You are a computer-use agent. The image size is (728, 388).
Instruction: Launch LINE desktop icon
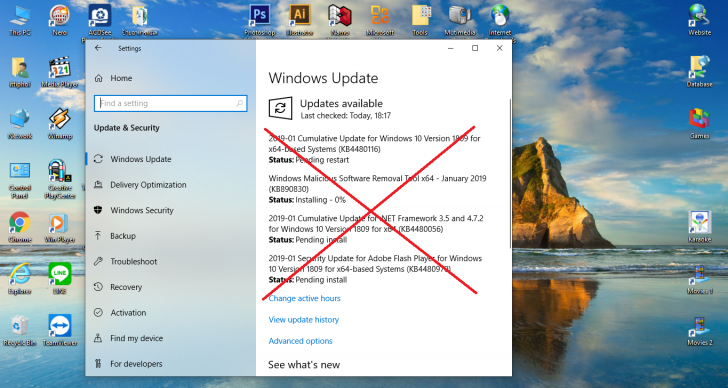pos(59,279)
